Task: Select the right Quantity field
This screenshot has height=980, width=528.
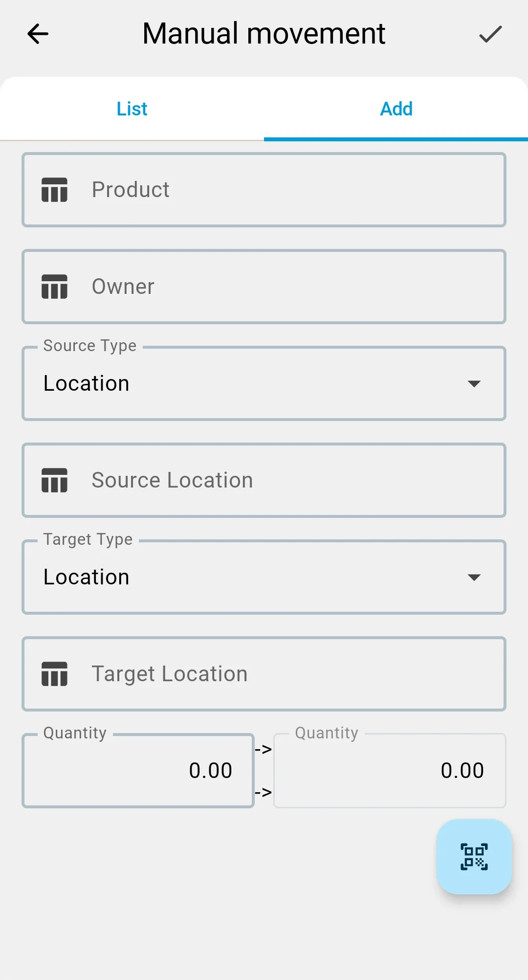Action: click(x=390, y=770)
